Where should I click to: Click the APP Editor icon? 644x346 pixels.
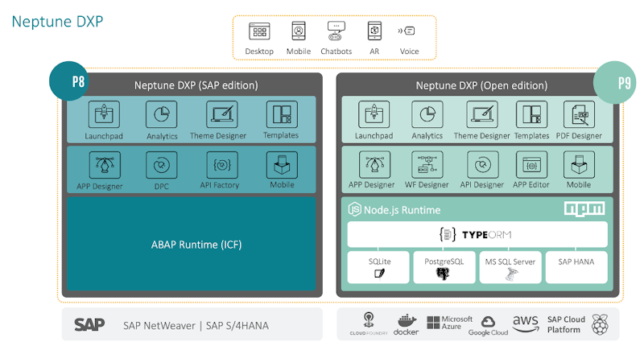point(530,166)
